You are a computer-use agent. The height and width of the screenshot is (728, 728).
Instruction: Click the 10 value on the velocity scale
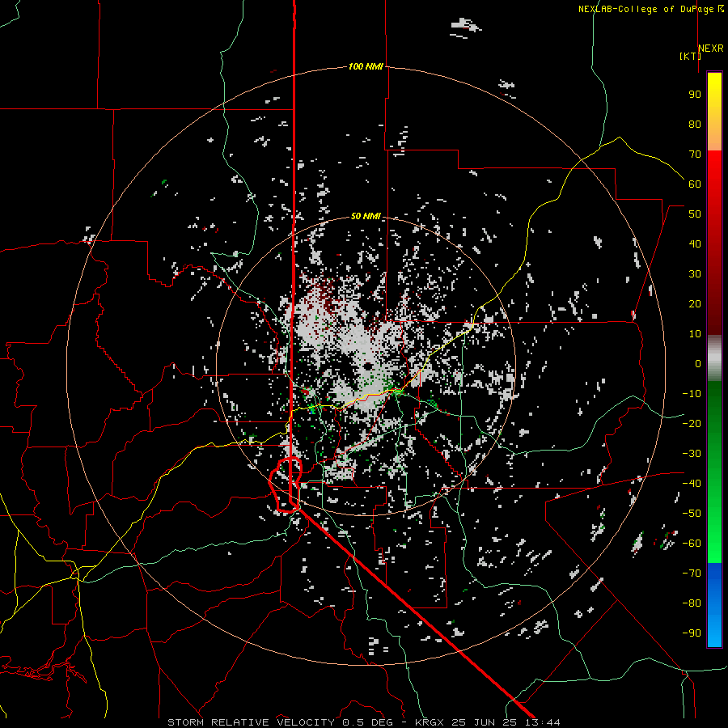coord(695,334)
